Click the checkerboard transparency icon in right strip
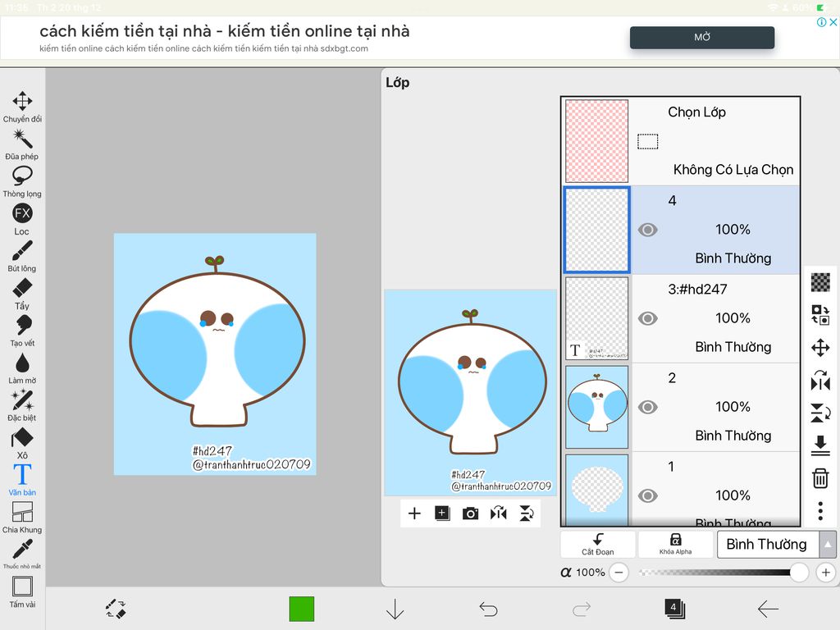Screen dimensions: 840x630 820,282
